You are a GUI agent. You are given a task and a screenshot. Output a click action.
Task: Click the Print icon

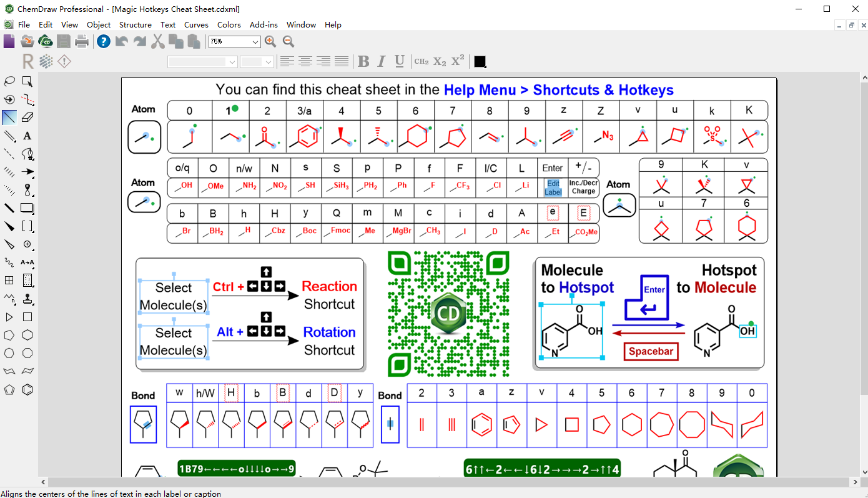click(x=81, y=41)
